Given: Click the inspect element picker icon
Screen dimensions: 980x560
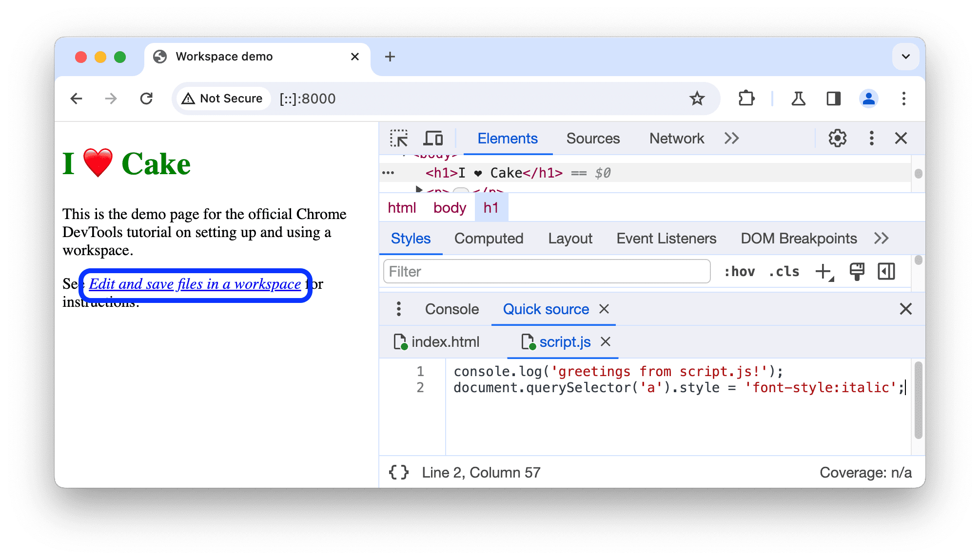Looking at the screenshot, I should tap(398, 139).
